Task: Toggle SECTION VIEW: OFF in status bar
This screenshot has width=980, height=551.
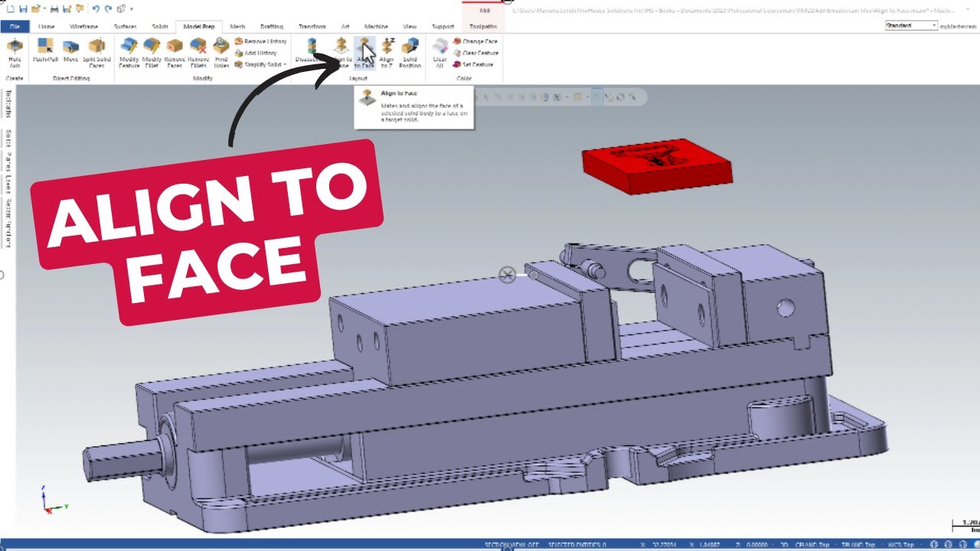Action: 511,546
